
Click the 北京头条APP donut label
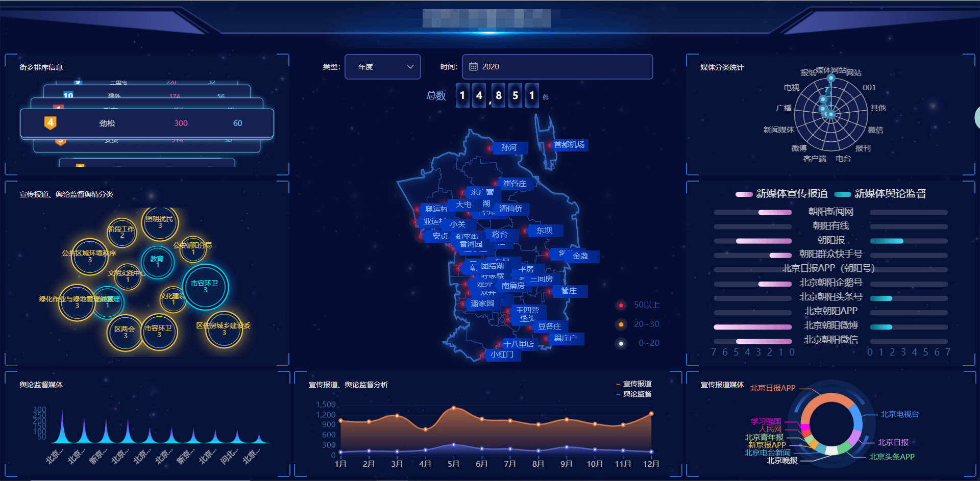tap(892, 457)
